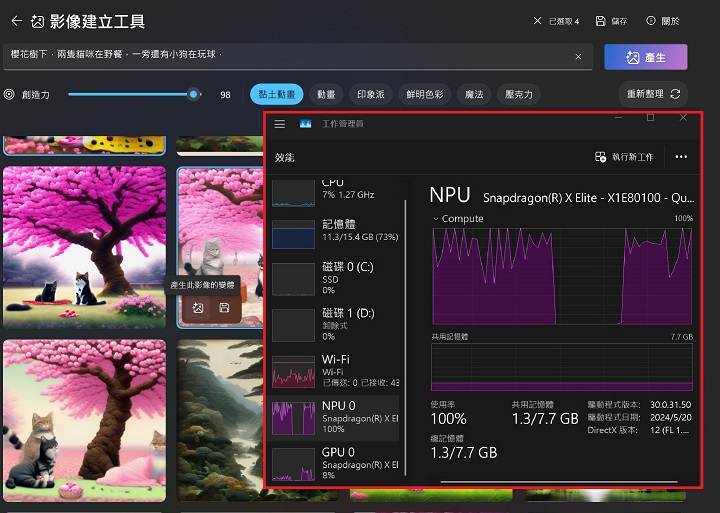Minimize the Task Manager window
Screen dimensions: 720x513
click(x=619, y=118)
